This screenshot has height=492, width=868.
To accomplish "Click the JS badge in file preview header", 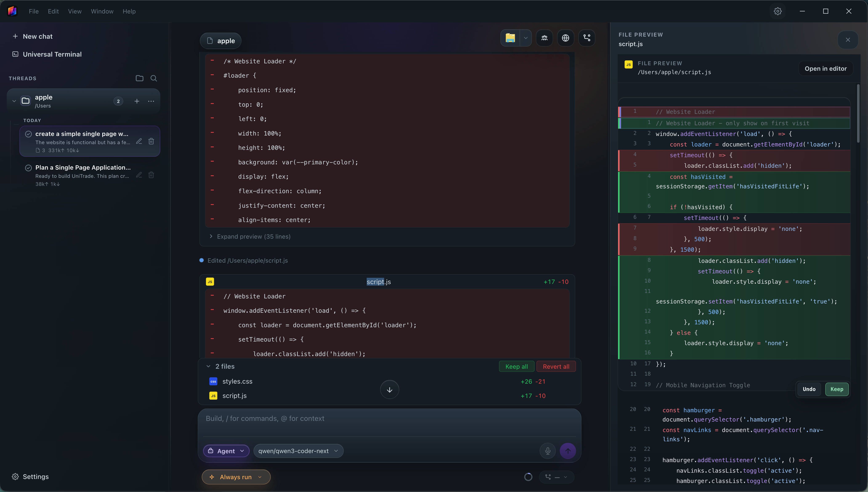I will pos(628,64).
